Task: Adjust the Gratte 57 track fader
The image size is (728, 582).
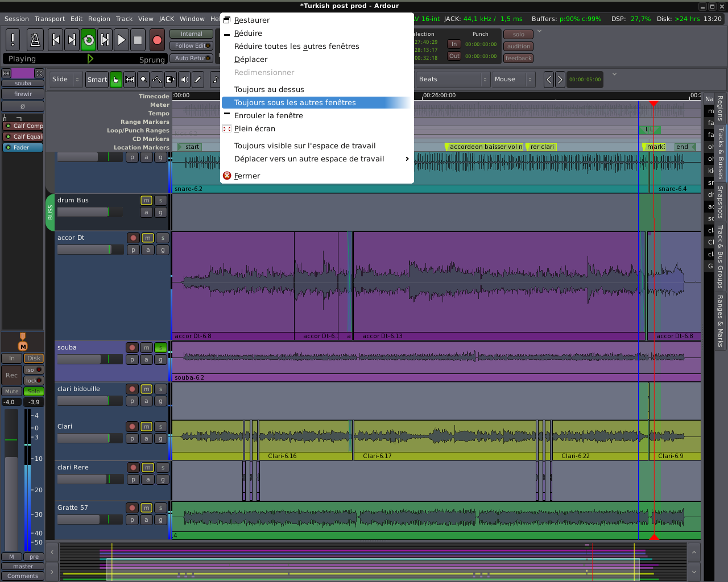Action: pyautogui.click(x=90, y=519)
